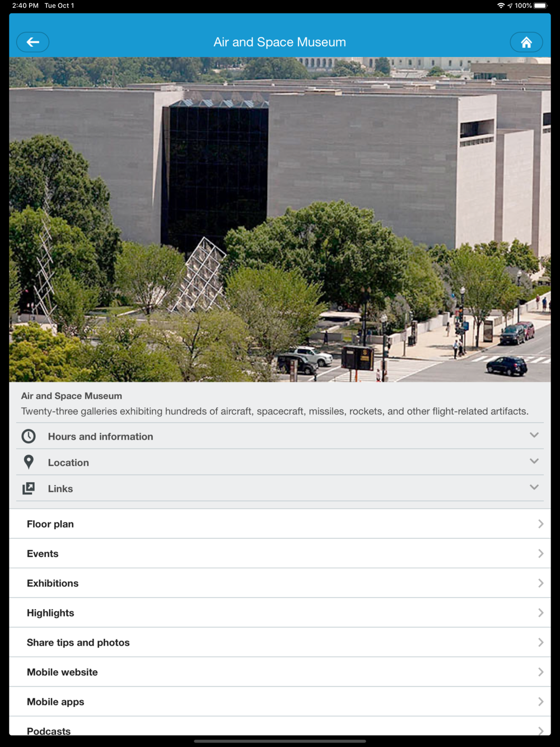
Task: Tap the Links media icon
Action: [29, 488]
